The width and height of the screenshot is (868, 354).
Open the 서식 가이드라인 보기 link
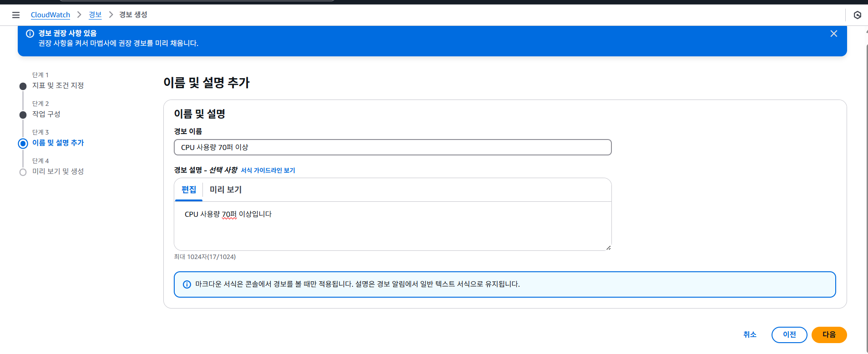[x=267, y=170]
